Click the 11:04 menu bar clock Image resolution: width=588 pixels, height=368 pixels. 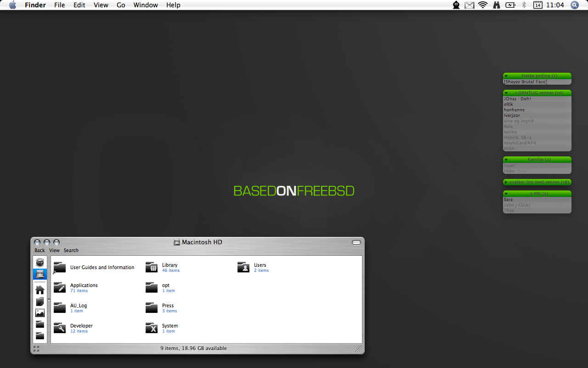click(555, 5)
